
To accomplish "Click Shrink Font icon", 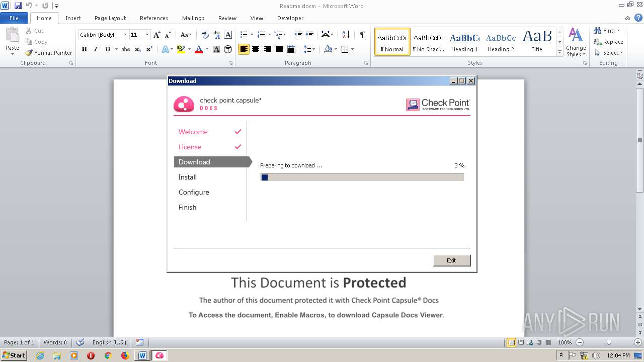I will pyautogui.click(x=168, y=35).
